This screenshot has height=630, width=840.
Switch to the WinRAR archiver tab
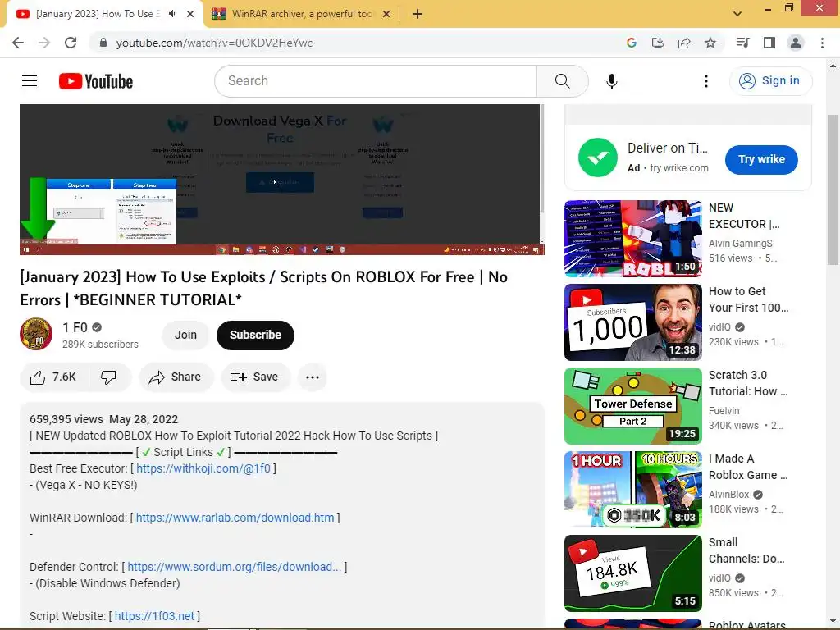tap(301, 14)
